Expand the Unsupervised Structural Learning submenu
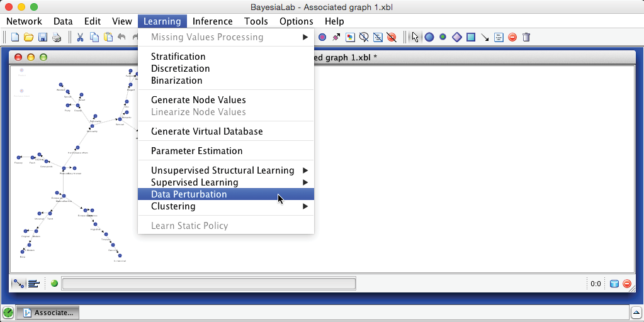 click(x=222, y=170)
